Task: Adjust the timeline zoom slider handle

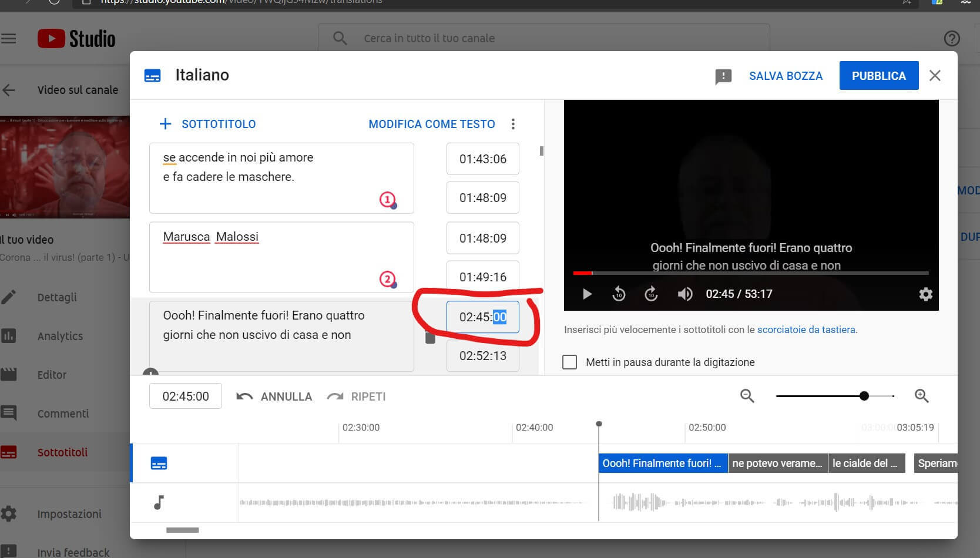Action: click(864, 396)
